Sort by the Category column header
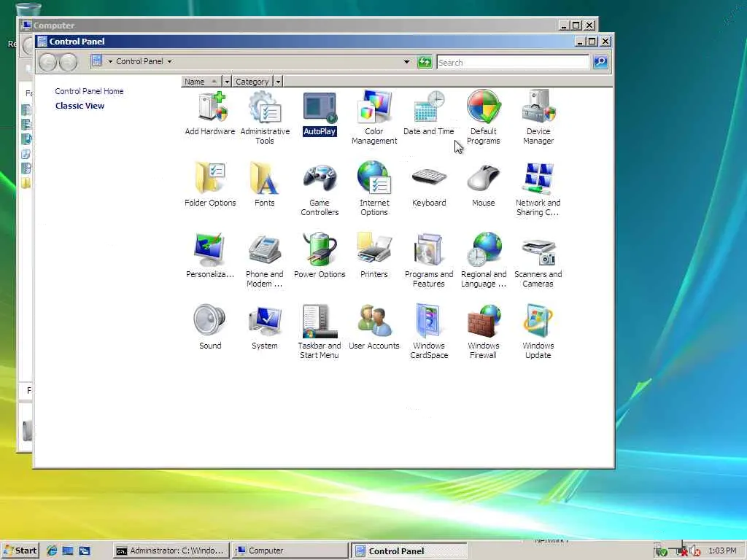The height and width of the screenshot is (560, 747). pyautogui.click(x=252, y=82)
